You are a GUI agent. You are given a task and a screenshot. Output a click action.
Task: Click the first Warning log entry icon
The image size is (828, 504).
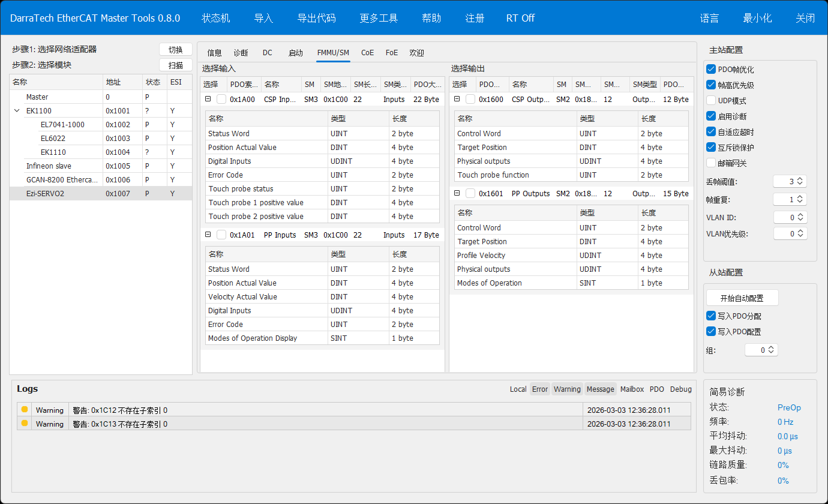pyautogui.click(x=25, y=410)
